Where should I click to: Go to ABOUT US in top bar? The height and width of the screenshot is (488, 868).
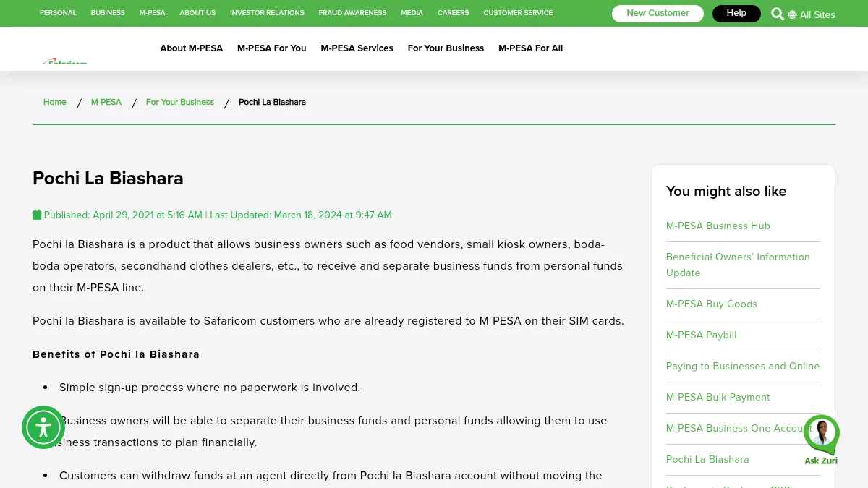tap(197, 13)
